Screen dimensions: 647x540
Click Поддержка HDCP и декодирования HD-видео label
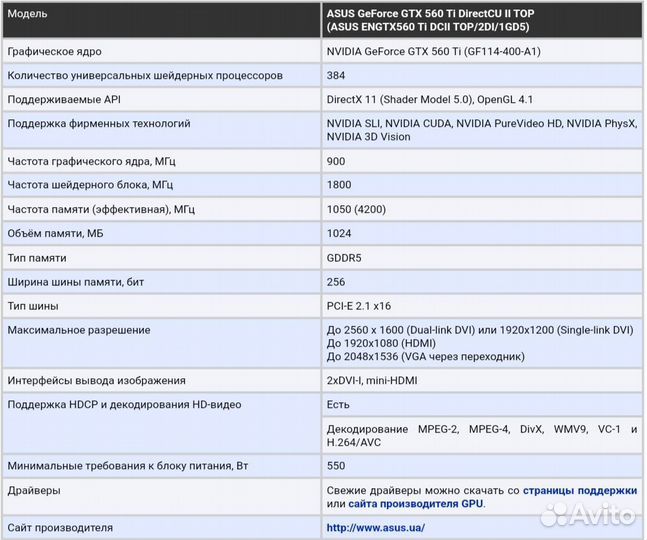124,405
